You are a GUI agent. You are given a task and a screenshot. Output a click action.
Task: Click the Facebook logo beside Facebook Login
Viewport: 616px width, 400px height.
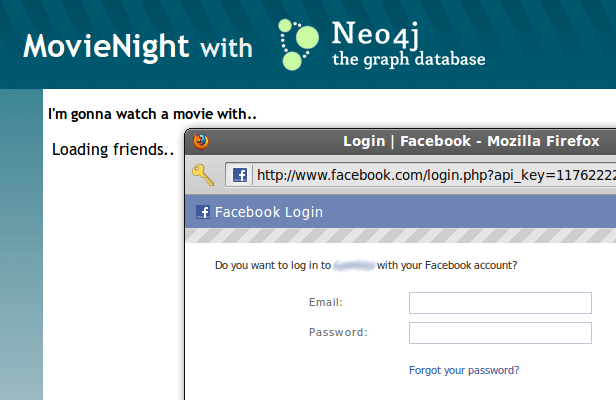pyautogui.click(x=203, y=212)
